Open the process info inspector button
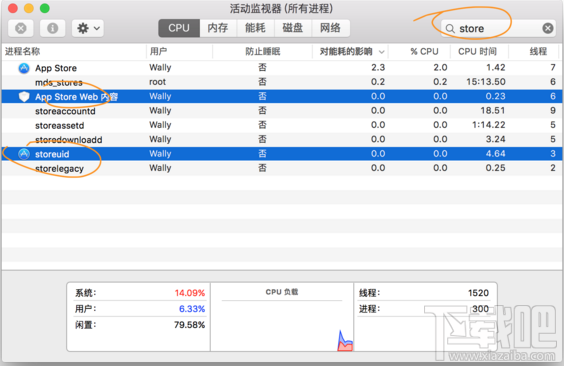This screenshot has width=564, height=366. [x=53, y=28]
